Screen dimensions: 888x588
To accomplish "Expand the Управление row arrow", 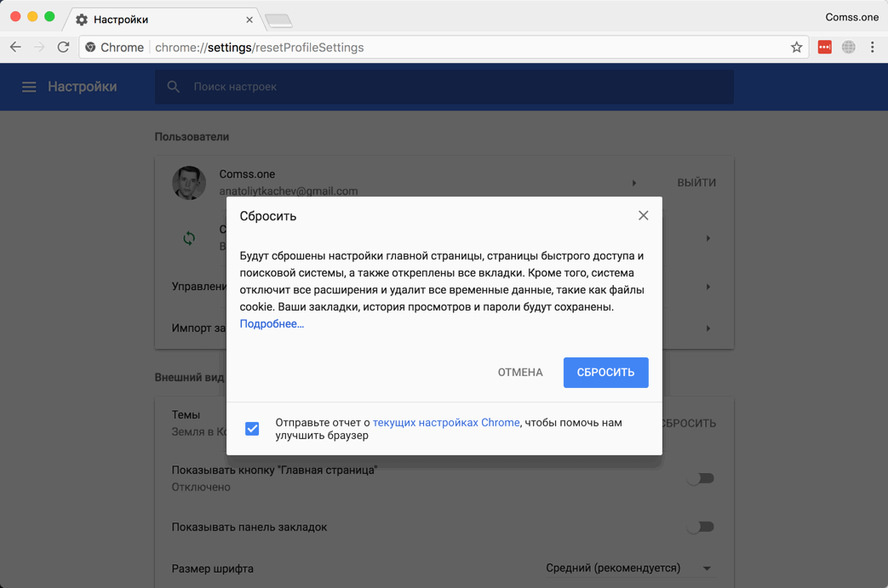I will tap(708, 287).
